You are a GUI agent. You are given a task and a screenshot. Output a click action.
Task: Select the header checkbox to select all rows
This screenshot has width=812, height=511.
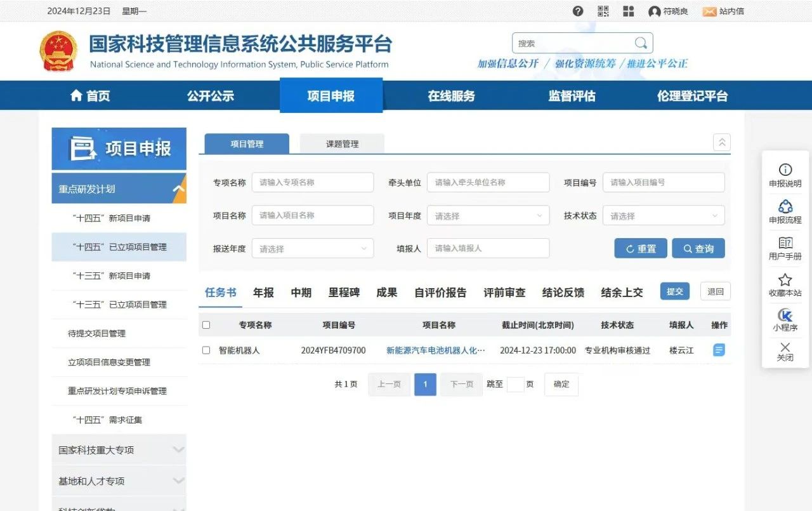tap(206, 324)
